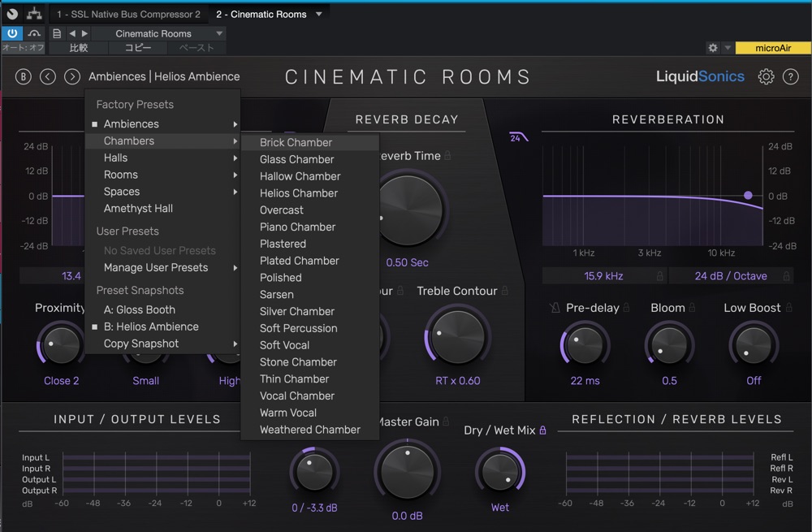Open plugin settings gear next to LiquidSonics logo
The image size is (812, 532).
point(766,76)
